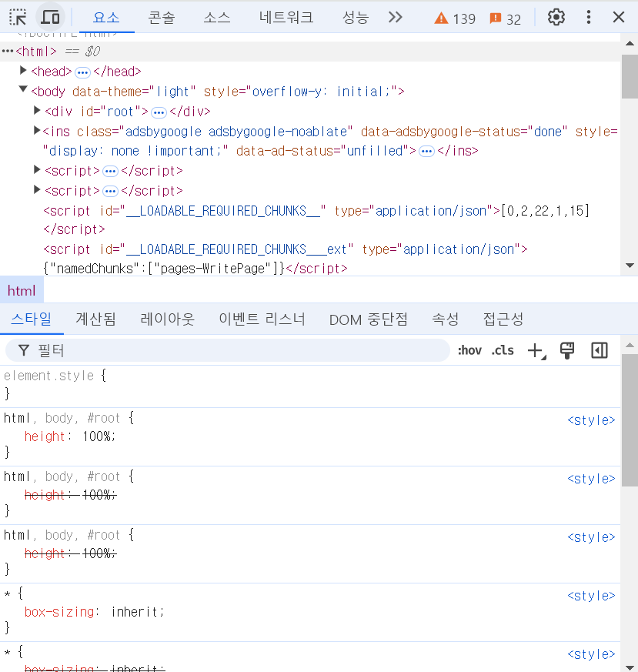Activate the inspect element picker icon
Viewport: 638px width, 672px height.
click(x=18, y=18)
